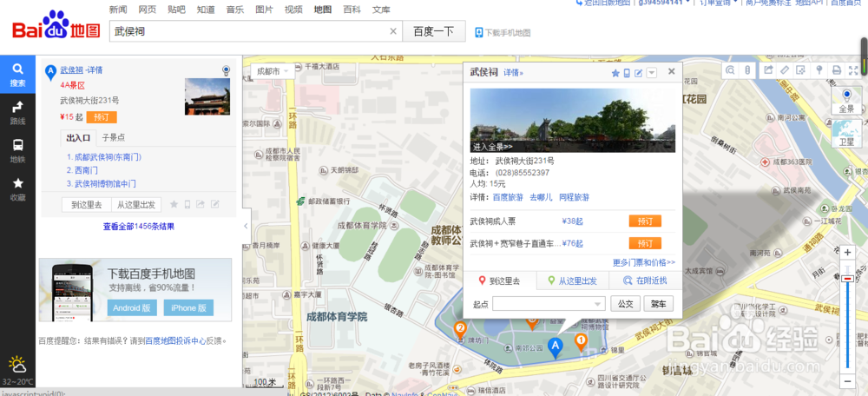This screenshot has width=868, height=396.
Task: Open 武侯祠 result thumbnail photo
Action: point(207,96)
